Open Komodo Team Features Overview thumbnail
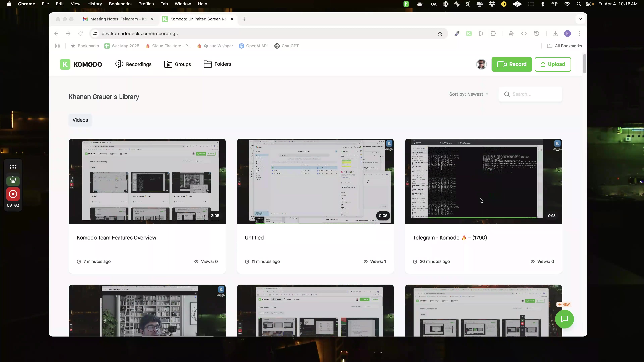644x362 pixels. [147, 181]
